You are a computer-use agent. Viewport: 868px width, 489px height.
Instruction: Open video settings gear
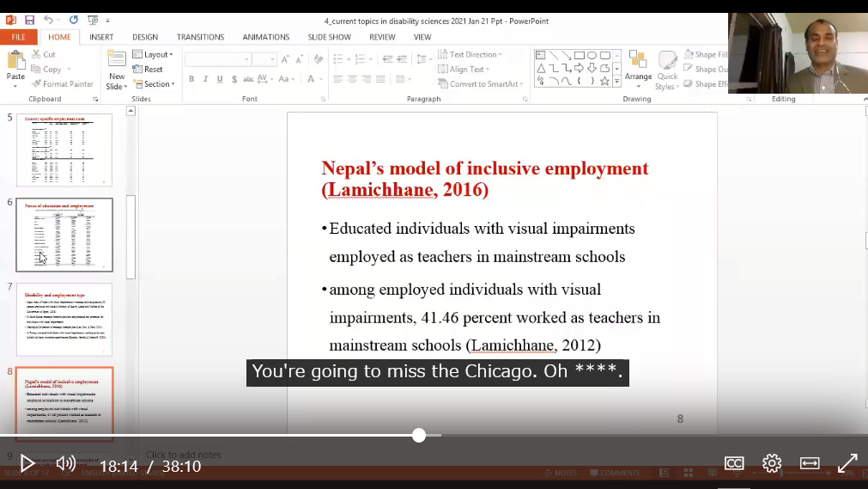tap(772, 463)
